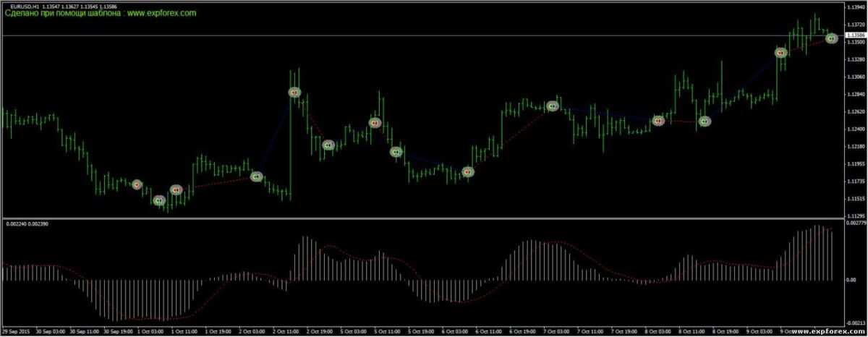Viewport: 868px width, 337px height.
Task: Click the 0.00 level on indicator scale
Action: 851,278
